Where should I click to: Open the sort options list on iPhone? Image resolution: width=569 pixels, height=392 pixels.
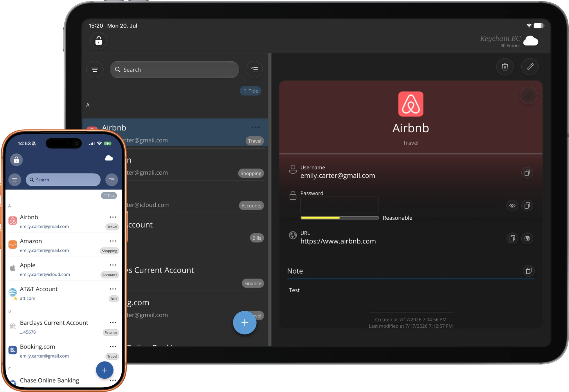pyautogui.click(x=112, y=180)
